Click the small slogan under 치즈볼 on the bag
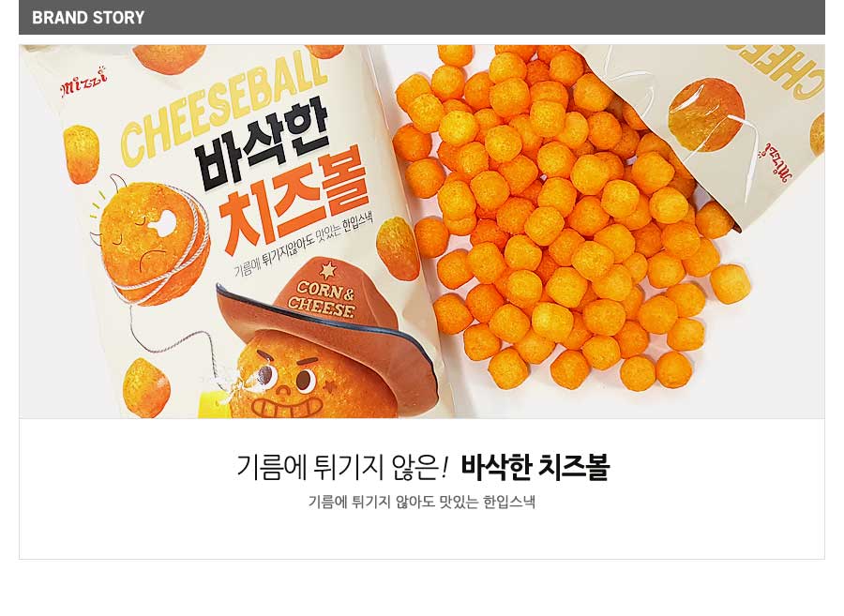Screen dimensions: 844x616 point(303,246)
